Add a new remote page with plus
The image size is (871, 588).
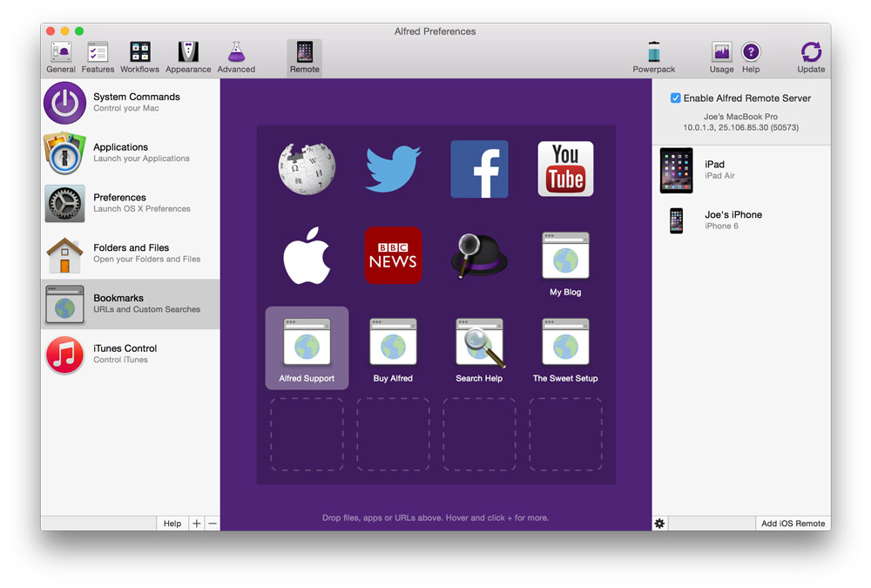point(197,523)
